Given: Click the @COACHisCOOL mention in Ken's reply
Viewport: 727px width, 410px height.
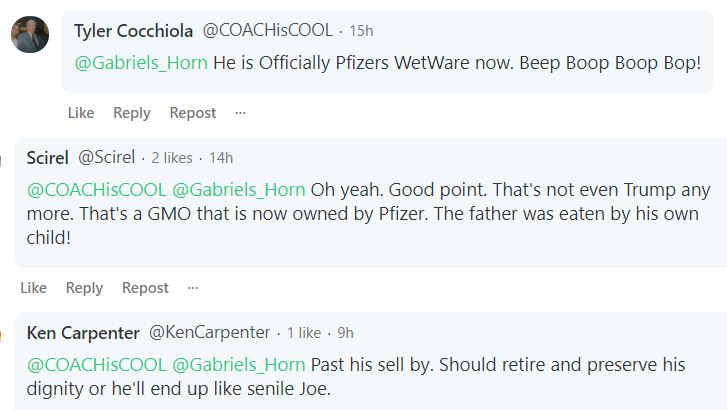Looking at the screenshot, I should (x=95, y=362).
